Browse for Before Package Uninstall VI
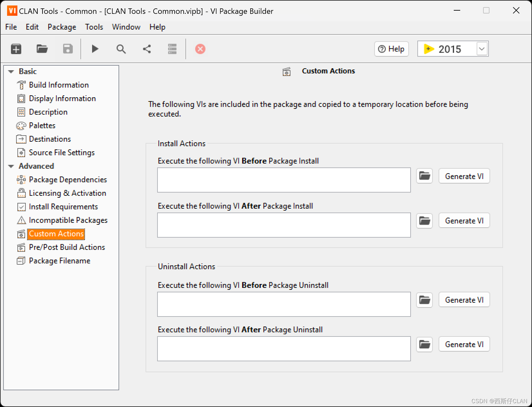This screenshot has height=407, width=532. pyautogui.click(x=424, y=300)
